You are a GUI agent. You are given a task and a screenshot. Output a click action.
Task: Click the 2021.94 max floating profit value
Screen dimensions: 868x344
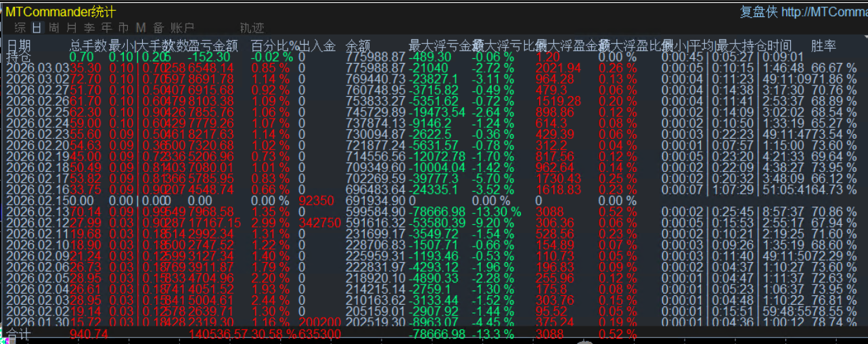pos(558,68)
